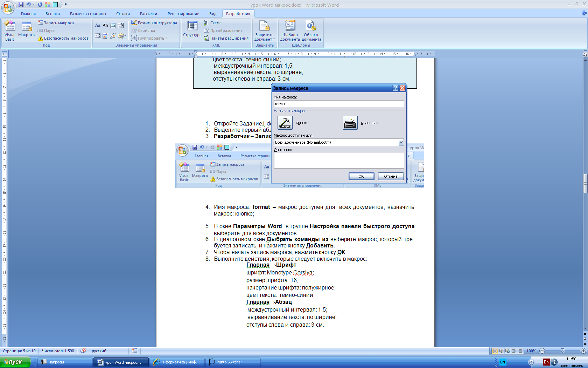The width and height of the screenshot is (588, 368).
Task: Confirm macro recording with OK button
Action: 361,176
